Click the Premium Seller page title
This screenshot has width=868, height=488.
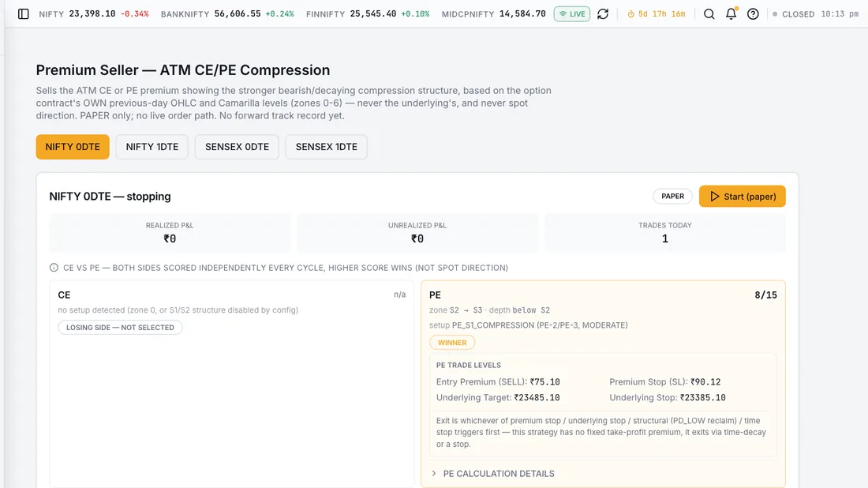coord(183,70)
